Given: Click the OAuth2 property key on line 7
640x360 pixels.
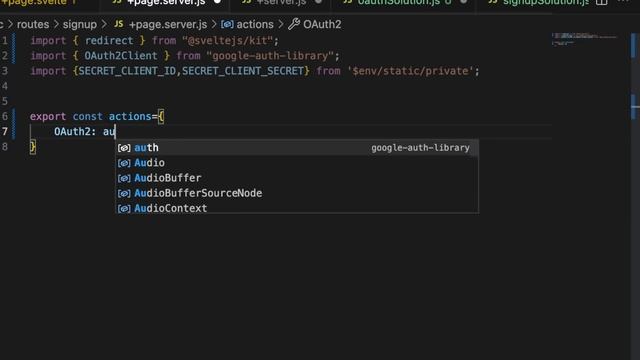Looking at the screenshot, I should tap(72, 131).
